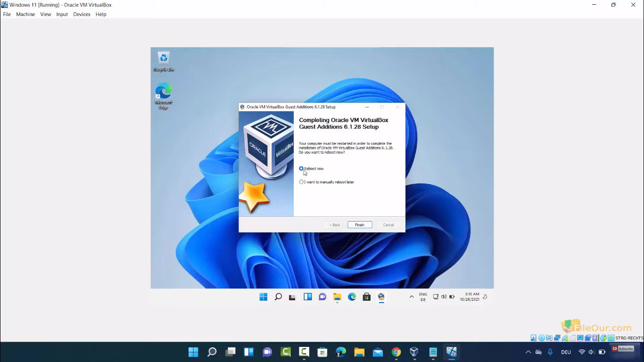Open File Explorer in the guest taskbar
The width and height of the screenshot is (644, 362).
click(337, 297)
